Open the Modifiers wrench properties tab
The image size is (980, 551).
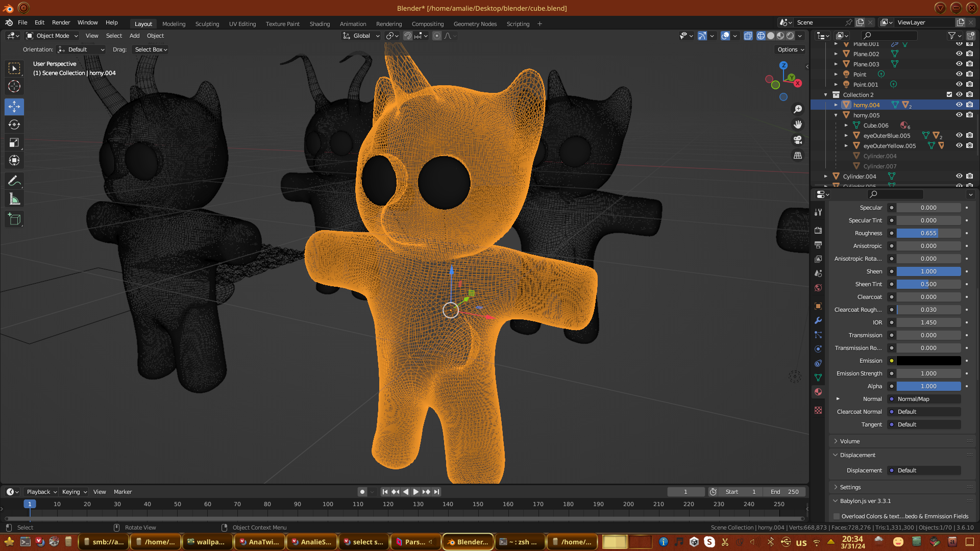click(818, 320)
